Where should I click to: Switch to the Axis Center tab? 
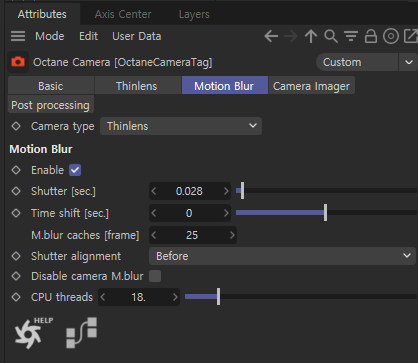coord(123,14)
